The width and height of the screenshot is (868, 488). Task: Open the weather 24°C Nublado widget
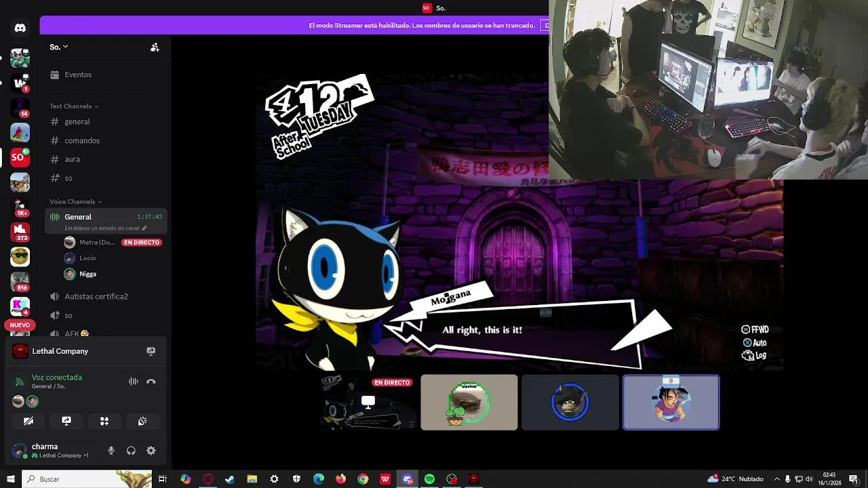(735, 479)
